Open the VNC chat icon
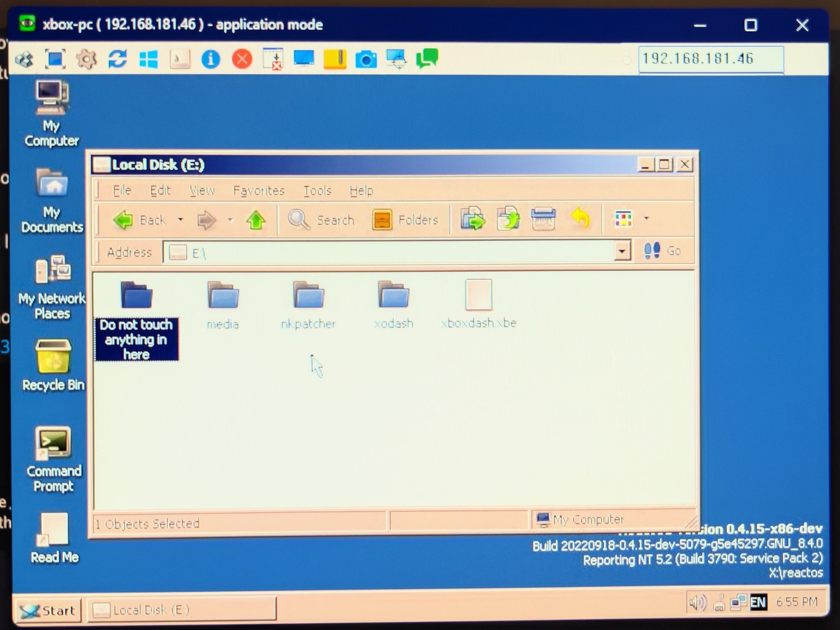This screenshot has width=840, height=630. [428, 59]
